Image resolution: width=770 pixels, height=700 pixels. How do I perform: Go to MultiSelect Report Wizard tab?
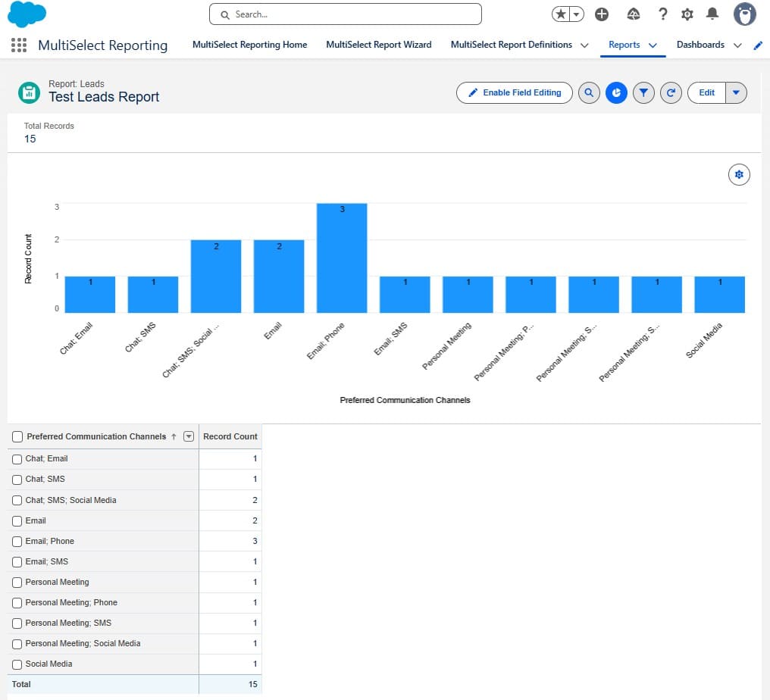pyautogui.click(x=378, y=45)
